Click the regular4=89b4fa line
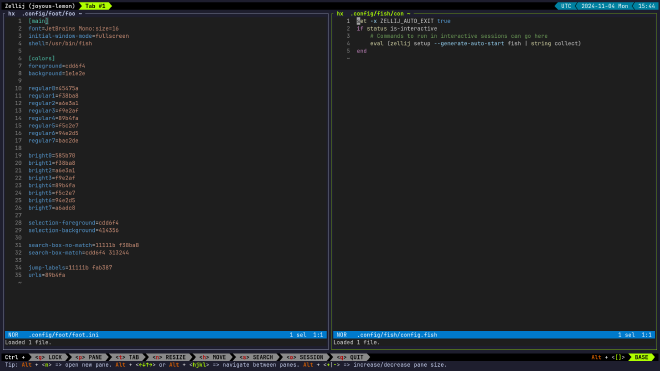The height and width of the screenshot is (371, 660). pyautogui.click(x=53, y=118)
